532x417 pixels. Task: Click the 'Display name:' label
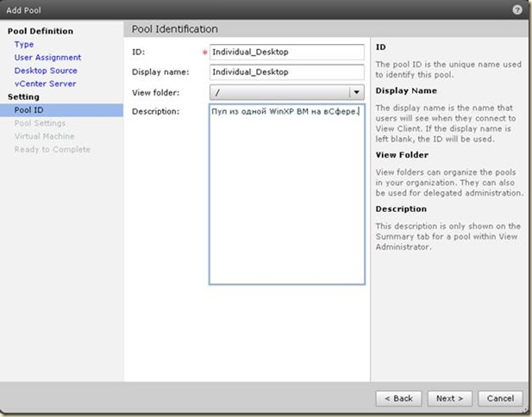click(160, 72)
